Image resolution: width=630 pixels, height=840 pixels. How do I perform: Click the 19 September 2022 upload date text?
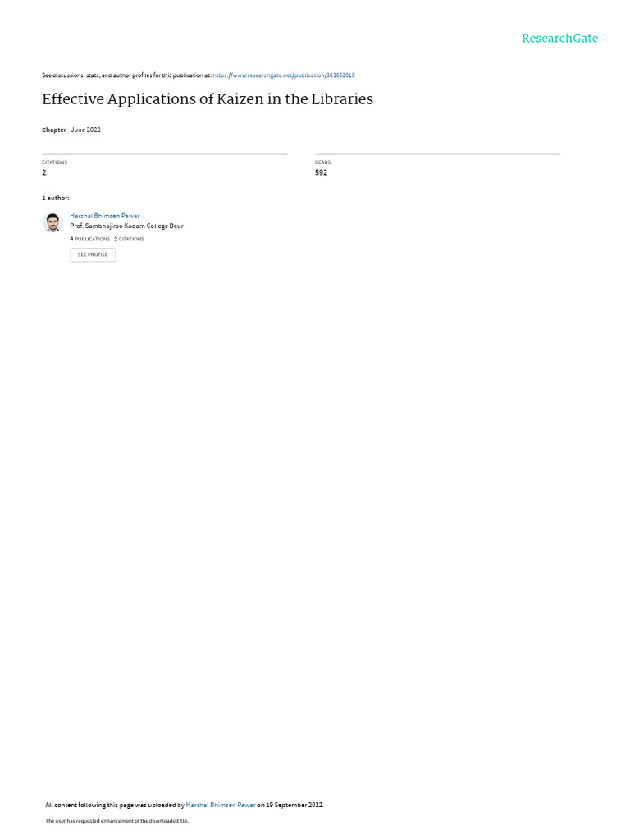click(x=294, y=805)
